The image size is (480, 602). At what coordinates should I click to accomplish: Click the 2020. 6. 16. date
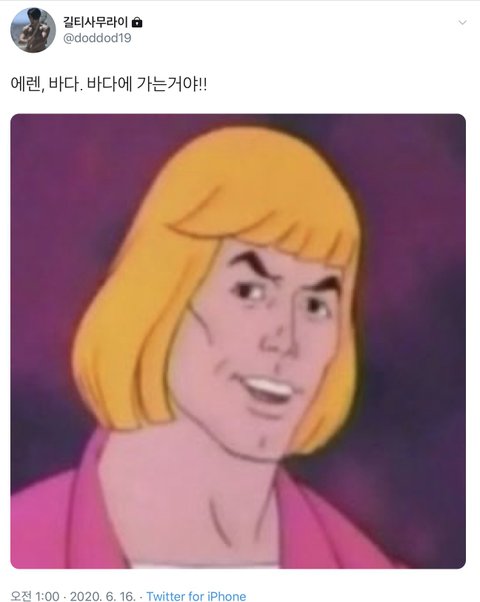pyautogui.click(x=103, y=596)
